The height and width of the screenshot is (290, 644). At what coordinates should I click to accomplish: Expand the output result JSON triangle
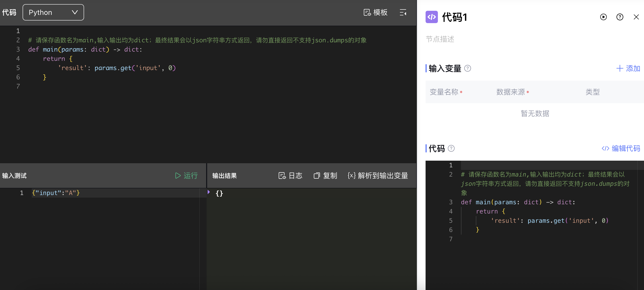point(209,192)
